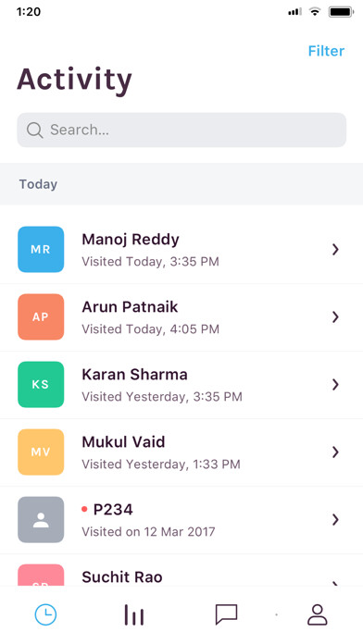Screen dimensions: 363x644
Task: Tap the gray anonymous person avatar
Action: (x=41, y=520)
